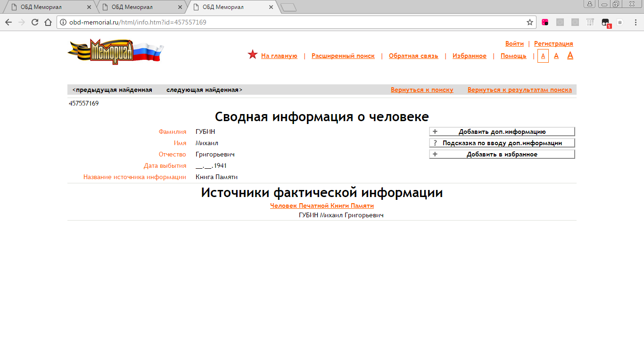Switch to the second ОБД Мемориал tab
644x362 pixels.
click(141, 7)
